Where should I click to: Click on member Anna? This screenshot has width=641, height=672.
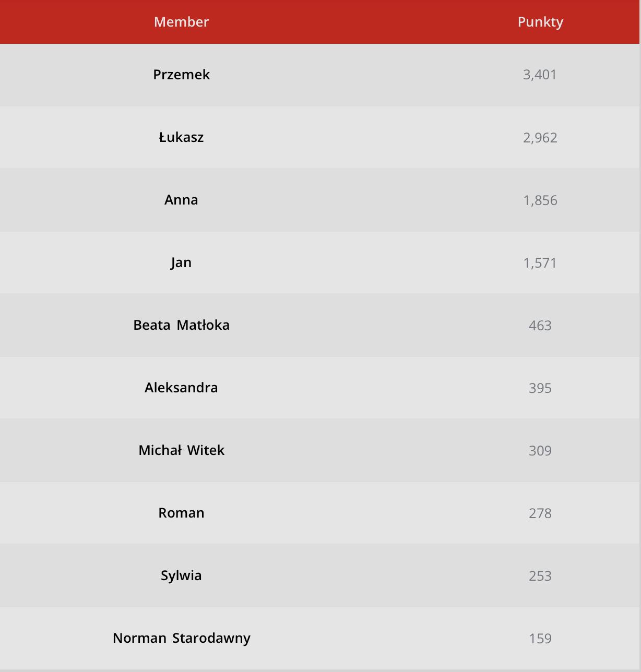tap(181, 200)
